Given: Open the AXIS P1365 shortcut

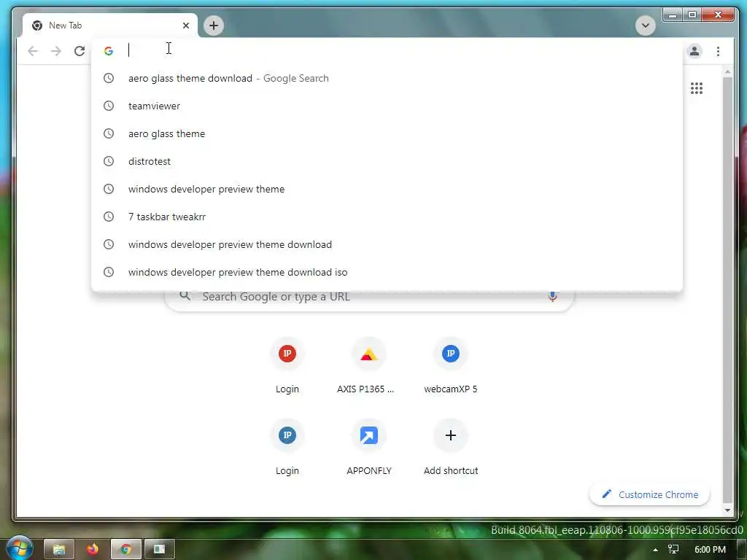Looking at the screenshot, I should 368,367.
